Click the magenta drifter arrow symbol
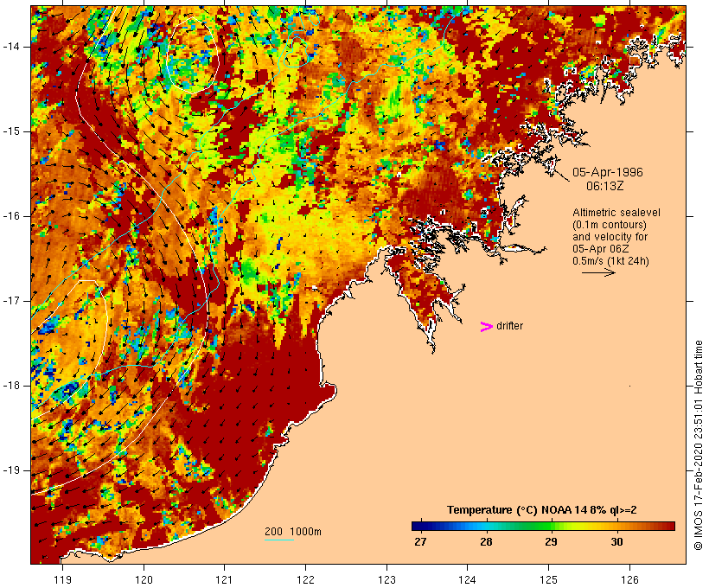This screenshot has height=588, width=709. 486,327
